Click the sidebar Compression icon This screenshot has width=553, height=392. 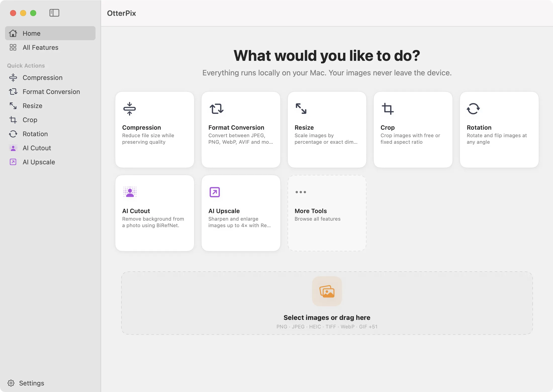13,78
